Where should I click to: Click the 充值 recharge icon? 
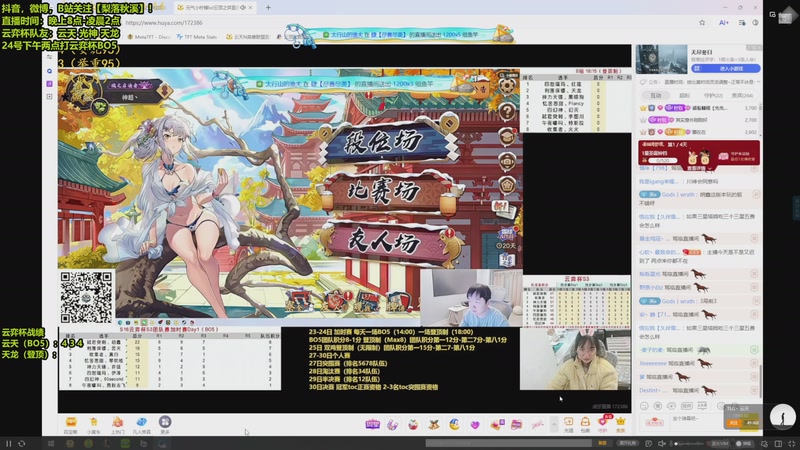click(x=568, y=424)
